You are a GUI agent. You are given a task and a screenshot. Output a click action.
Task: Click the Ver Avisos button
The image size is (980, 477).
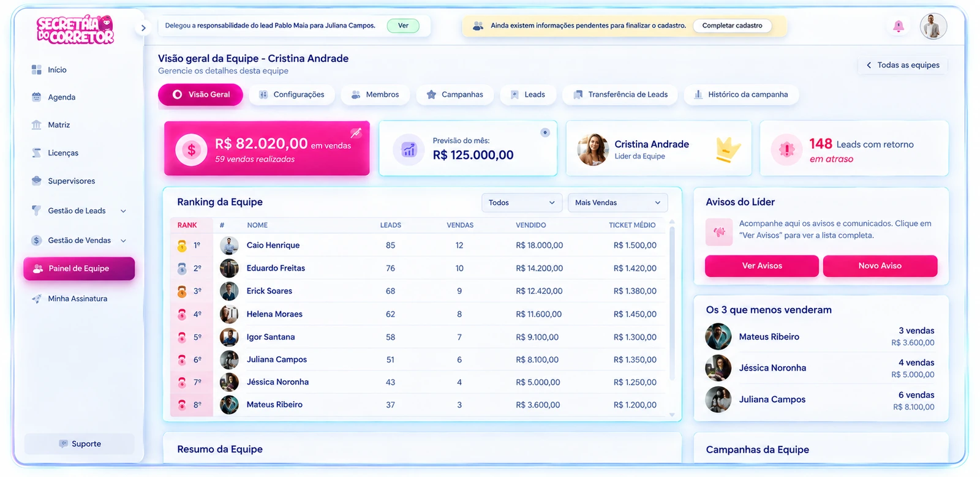762,266
